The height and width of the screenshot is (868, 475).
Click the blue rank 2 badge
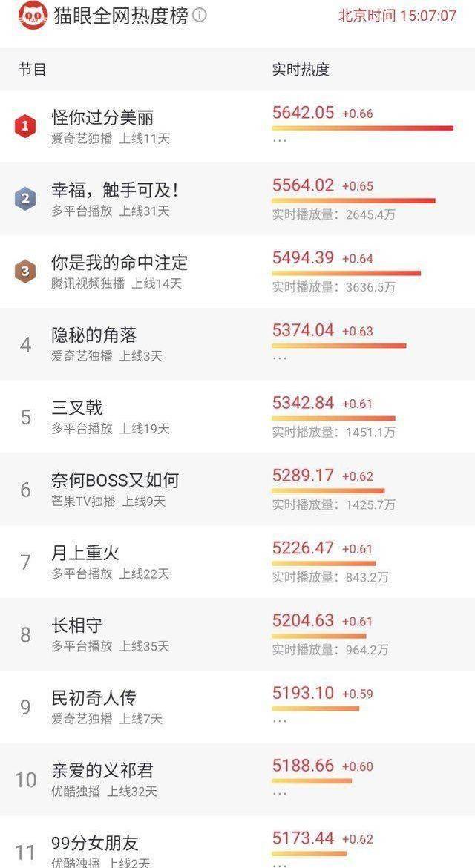25,198
